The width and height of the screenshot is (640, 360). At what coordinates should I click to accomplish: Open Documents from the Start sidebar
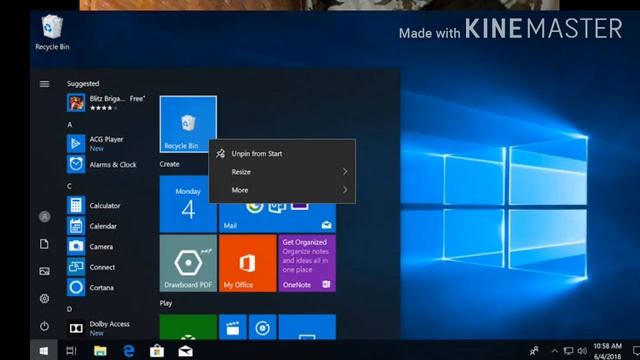(44, 244)
